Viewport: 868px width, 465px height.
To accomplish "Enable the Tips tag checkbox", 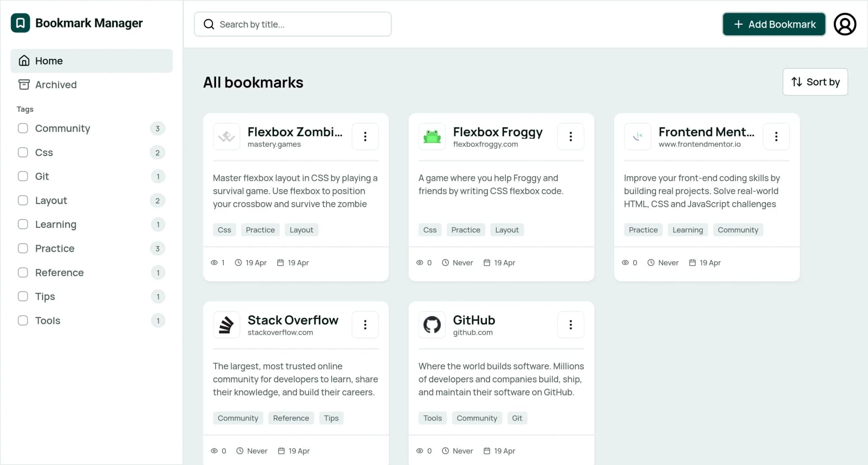I will (x=23, y=296).
